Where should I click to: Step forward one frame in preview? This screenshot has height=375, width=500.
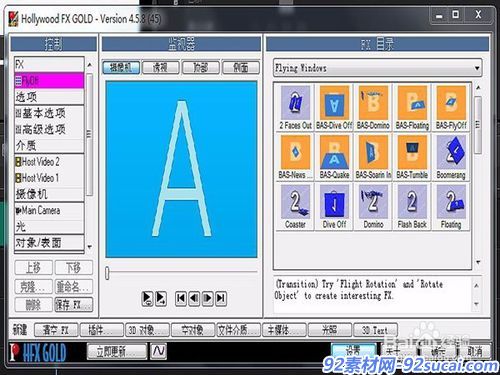pos(208,298)
